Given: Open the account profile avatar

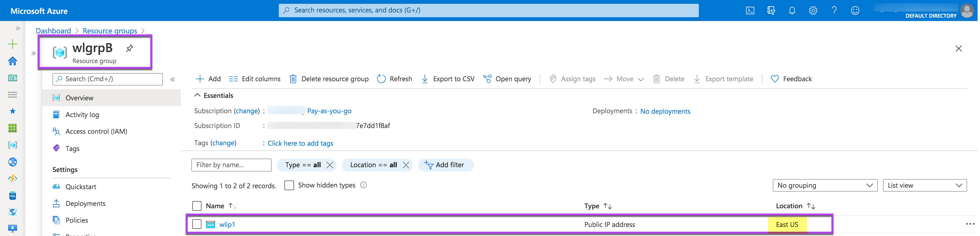Looking at the screenshot, I should pyautogui.click(x=967, y=10).
